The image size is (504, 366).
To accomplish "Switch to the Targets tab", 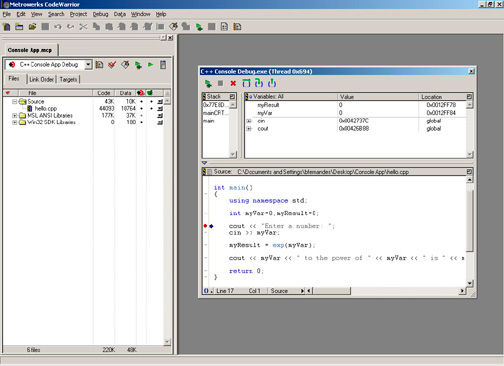I will click(68, 79).
